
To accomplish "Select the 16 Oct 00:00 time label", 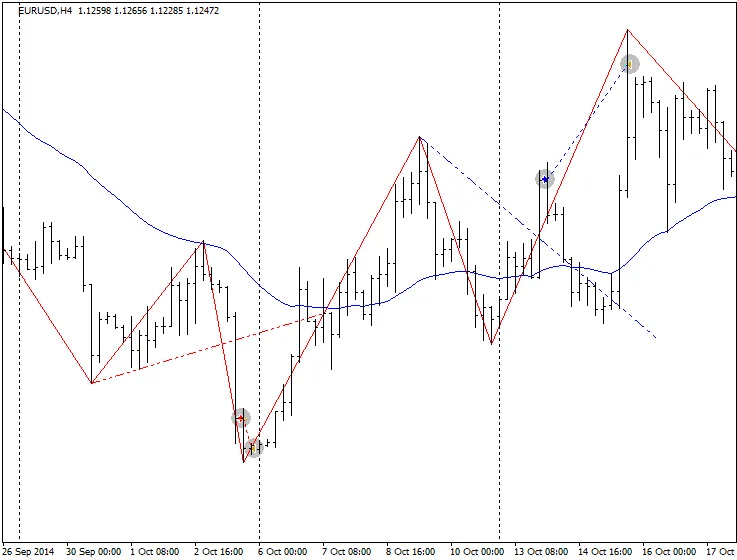I will click(x=666, y=551).
